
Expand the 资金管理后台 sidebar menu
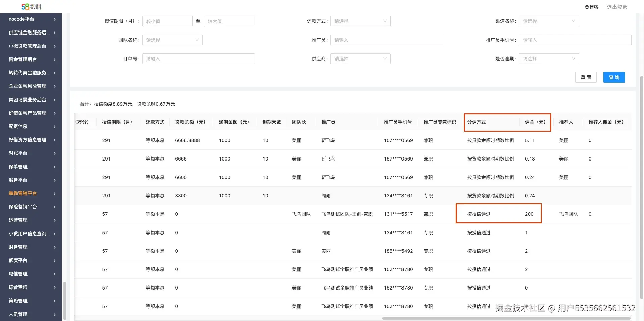(31, 60)
